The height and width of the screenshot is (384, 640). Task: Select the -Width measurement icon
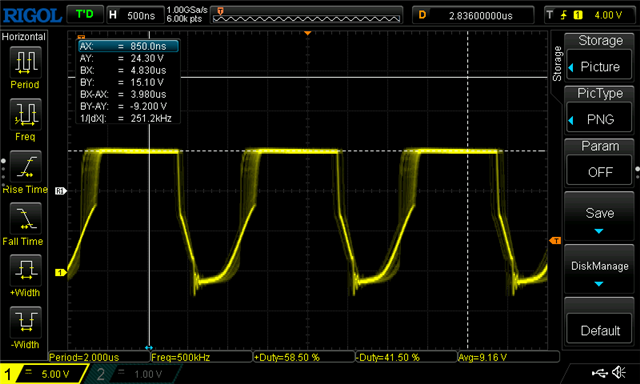coord(25,322)
